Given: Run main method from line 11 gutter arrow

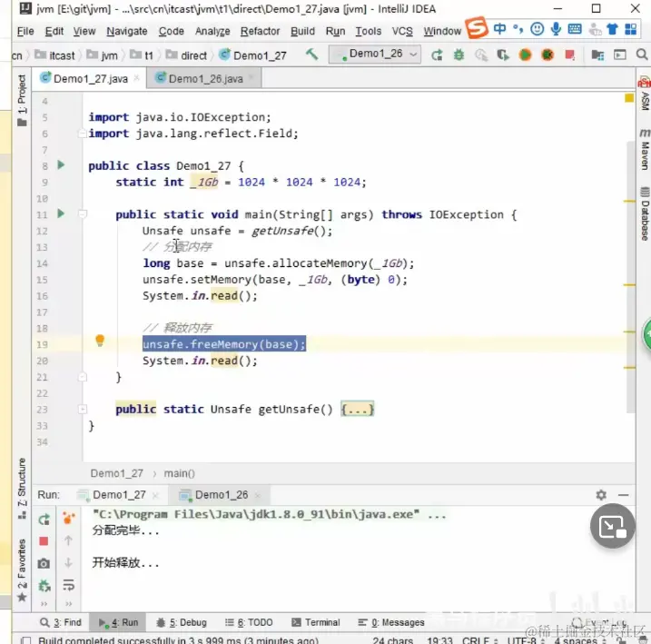Looking at the screenshot, I should click(x=61, y=213).
